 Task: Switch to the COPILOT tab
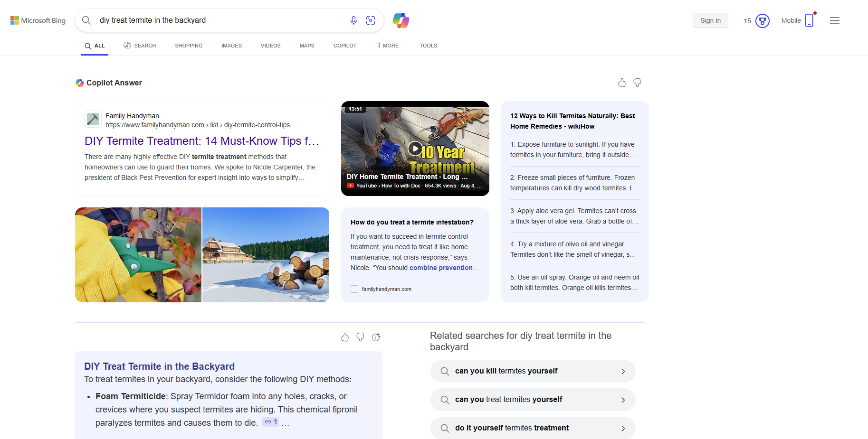(x=345, y=46)
